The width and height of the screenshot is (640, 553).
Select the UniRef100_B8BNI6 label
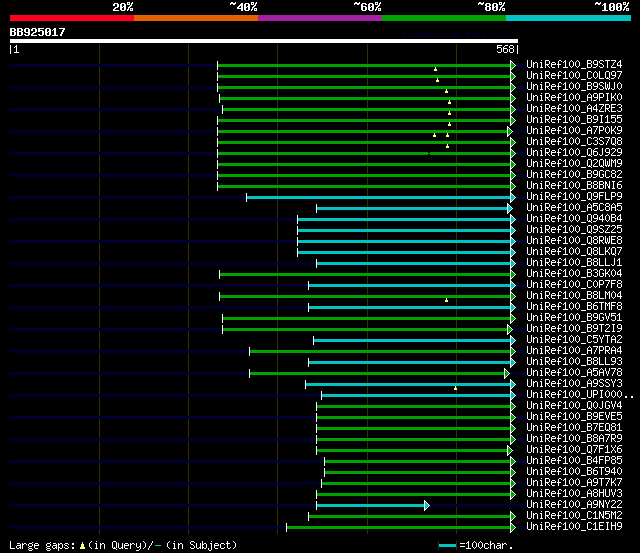pyautogui.click(x=574, y=186)
